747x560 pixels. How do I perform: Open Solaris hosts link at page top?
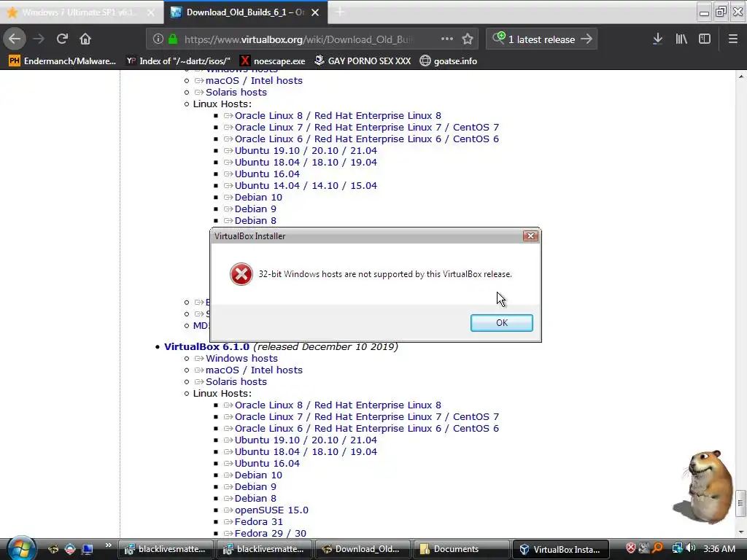pyautogui.click(x=236, y=93)
